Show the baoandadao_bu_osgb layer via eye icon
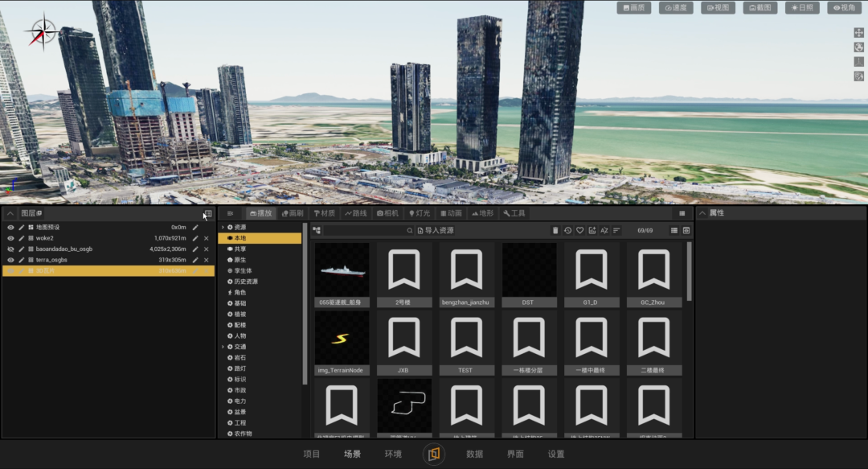868x469 pixels. coord(10,249)
